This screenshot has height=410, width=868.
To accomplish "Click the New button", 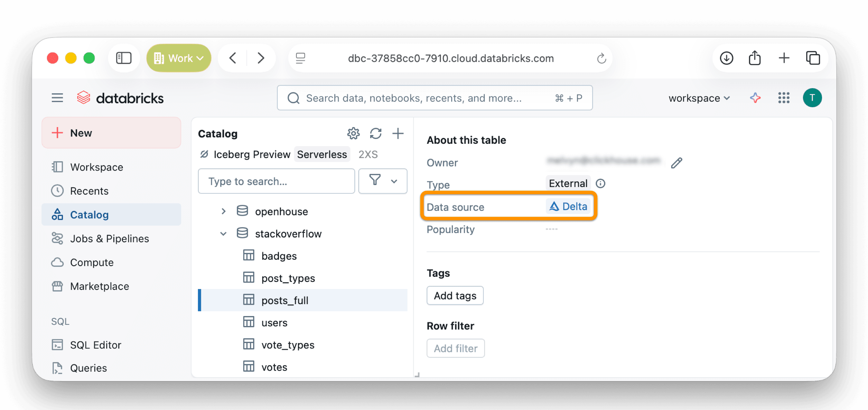I will [x=111, y=133].
